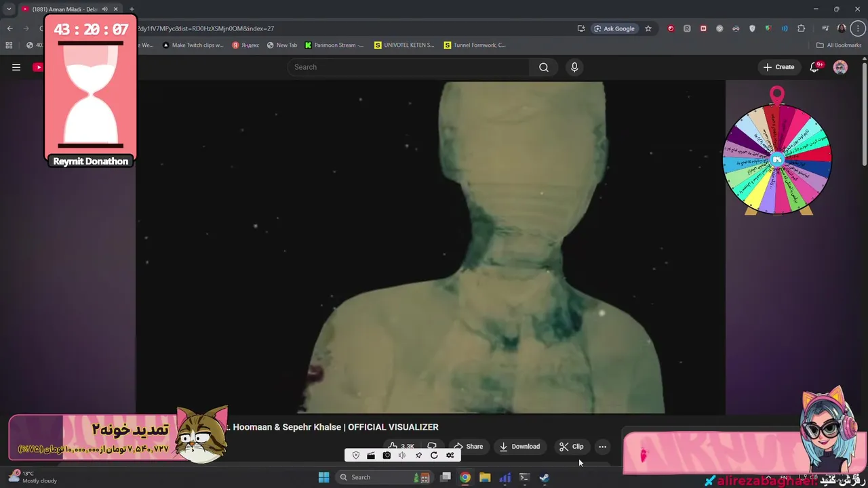This screenshot has height=488, width=868.
Task: Open Steam from the taskbar
Action: (544, 477)
